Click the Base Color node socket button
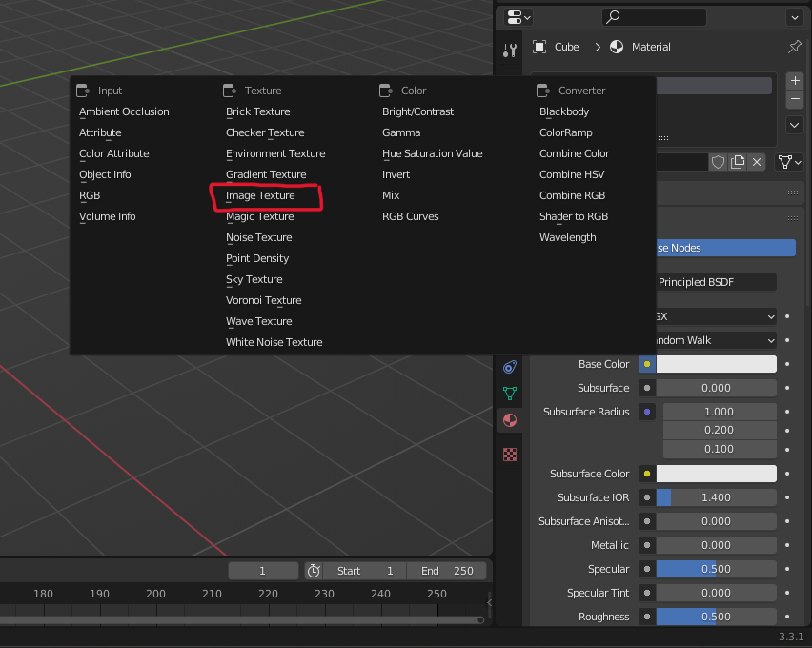 point(647,364)
